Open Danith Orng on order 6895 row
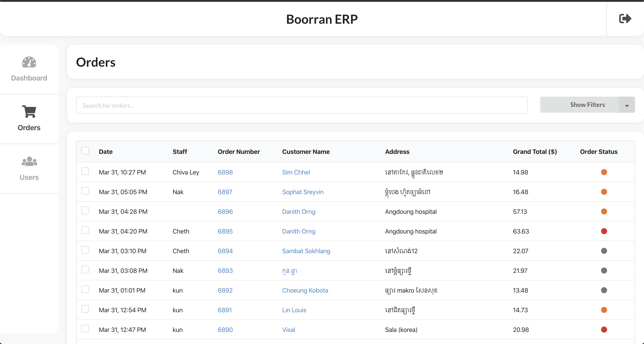Viewport: 644px width, 344px height. coord(299,231)
